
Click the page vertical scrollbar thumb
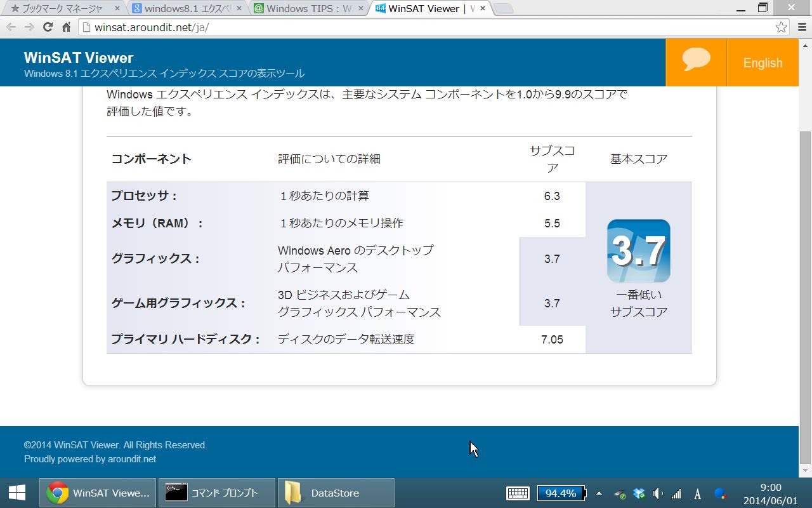click(805, 297)
